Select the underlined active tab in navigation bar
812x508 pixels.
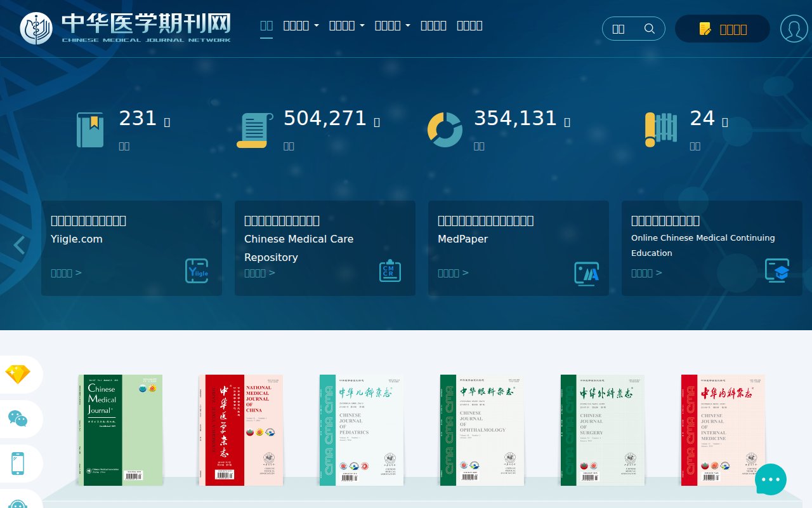(x=266, y=26)
